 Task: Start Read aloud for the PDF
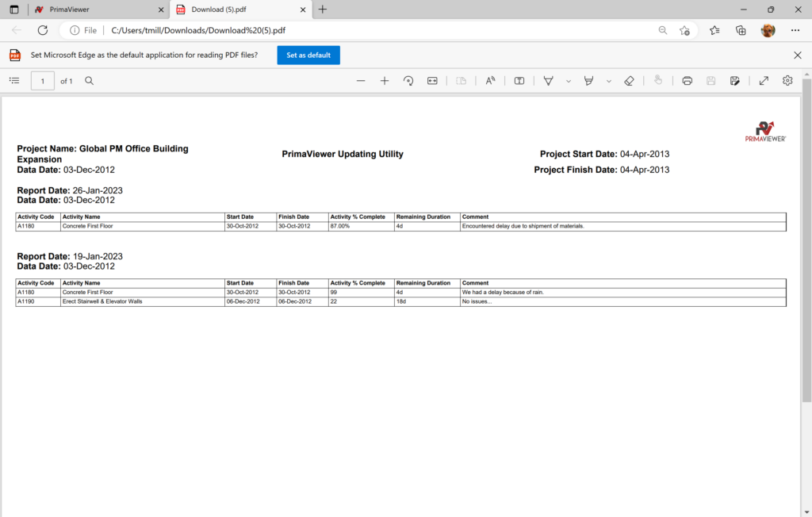pyautogui.click(x=490, y=81)
